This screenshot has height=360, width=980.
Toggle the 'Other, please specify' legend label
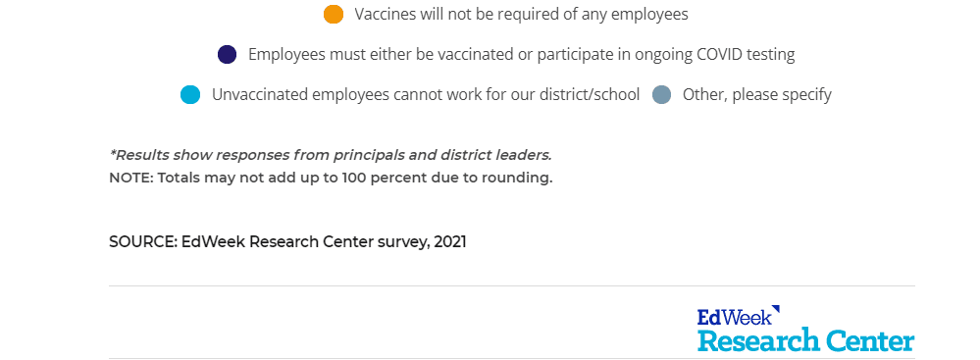pyautogui.click(x=757, y=95)
